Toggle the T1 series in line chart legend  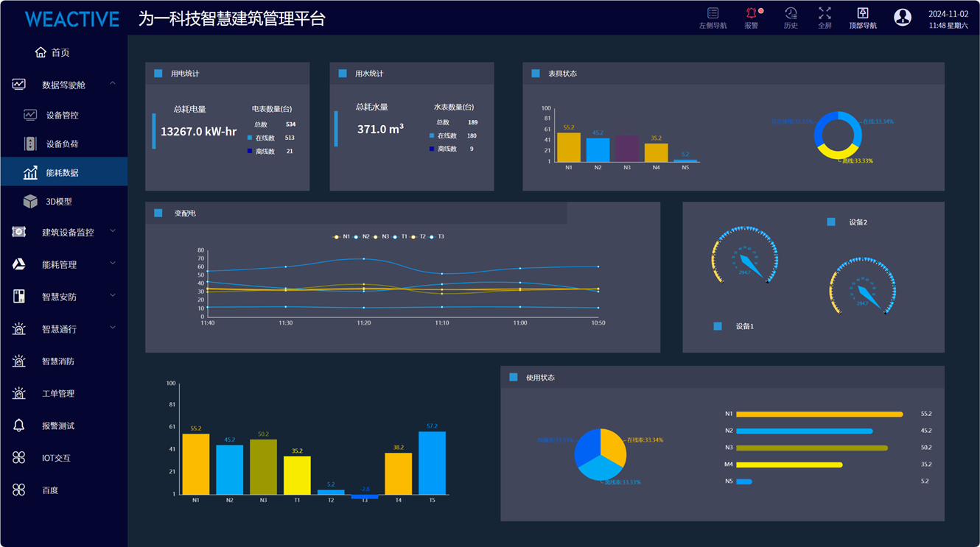coord(399,237)
